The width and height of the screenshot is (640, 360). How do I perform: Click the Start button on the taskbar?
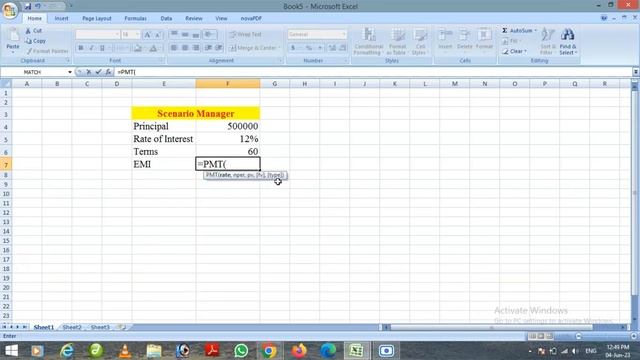click(11, 351)
